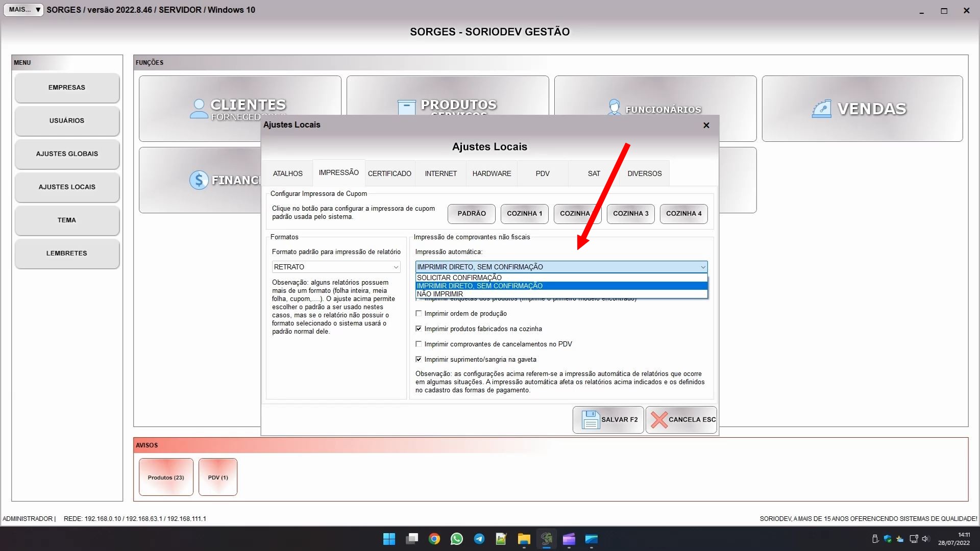Click the Cozinha 3 printer button
The image size is (980, 551).
[x=630, y=213]
